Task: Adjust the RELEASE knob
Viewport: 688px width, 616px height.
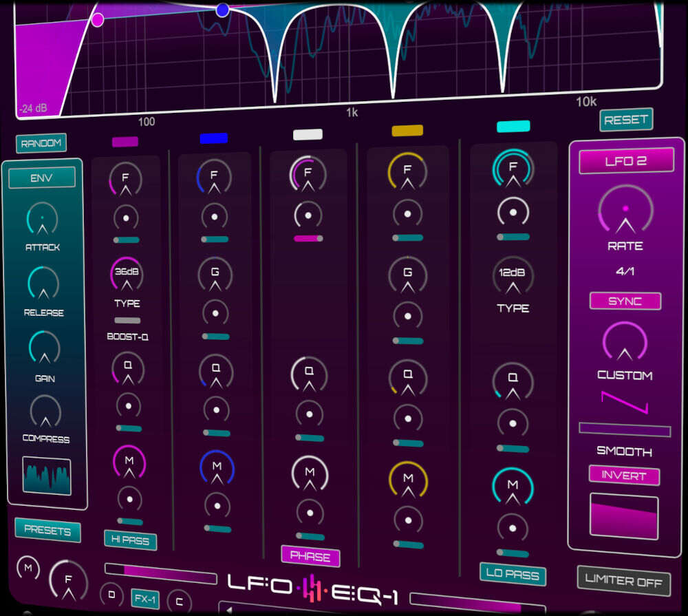Action: [x=43, y=284]
